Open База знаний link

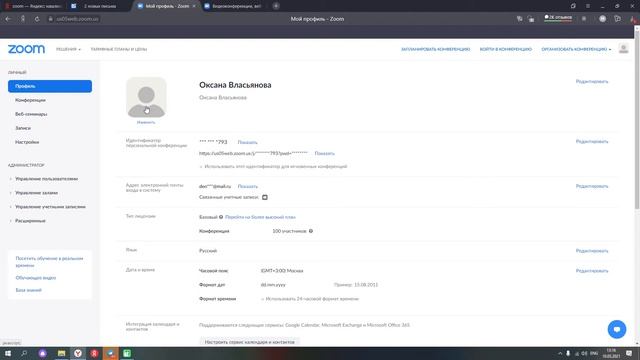click(x=29, y=290)
